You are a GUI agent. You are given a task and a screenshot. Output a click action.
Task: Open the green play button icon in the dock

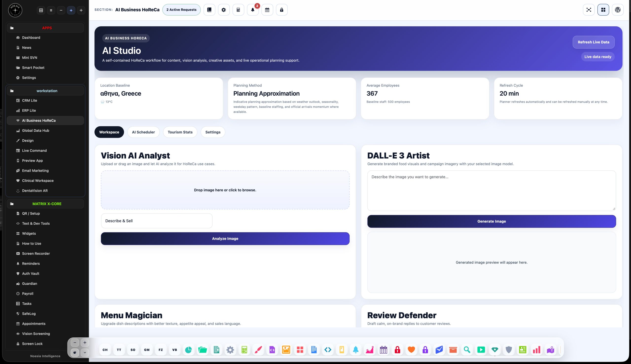pyautogui.click(x=481, y=350)
